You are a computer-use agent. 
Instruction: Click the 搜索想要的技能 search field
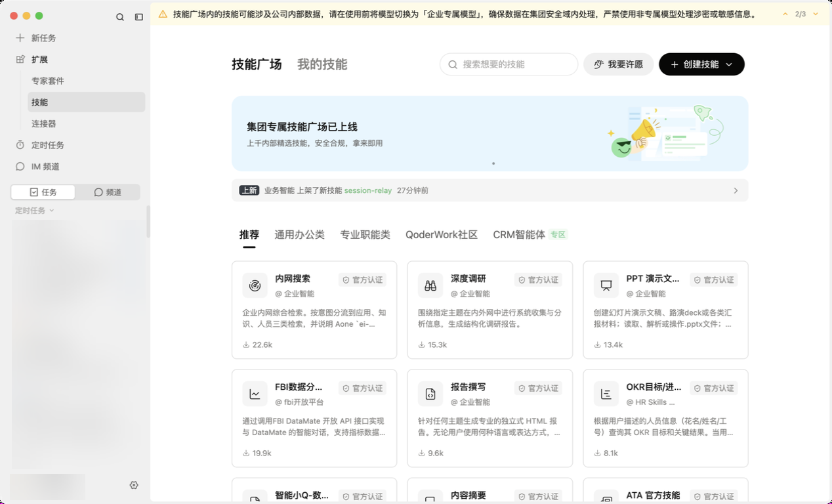[x=509, y=64]
